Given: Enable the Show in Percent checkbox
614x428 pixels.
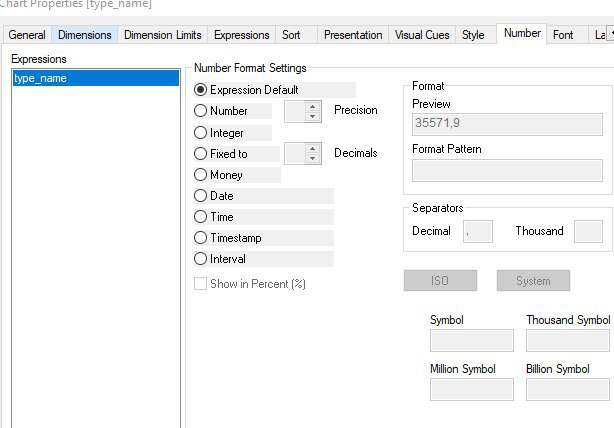Looking at the screenshot, I should (x=201, y=283).
